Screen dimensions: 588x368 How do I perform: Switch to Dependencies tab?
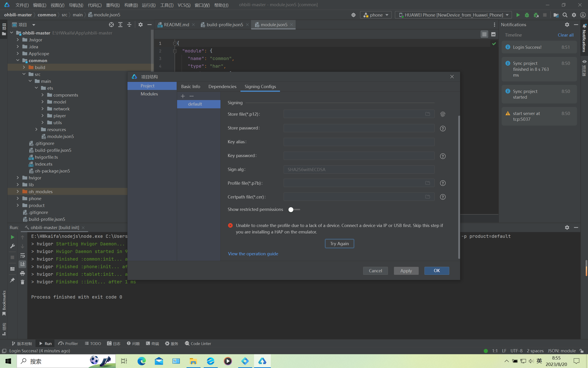tap(222, 86)
